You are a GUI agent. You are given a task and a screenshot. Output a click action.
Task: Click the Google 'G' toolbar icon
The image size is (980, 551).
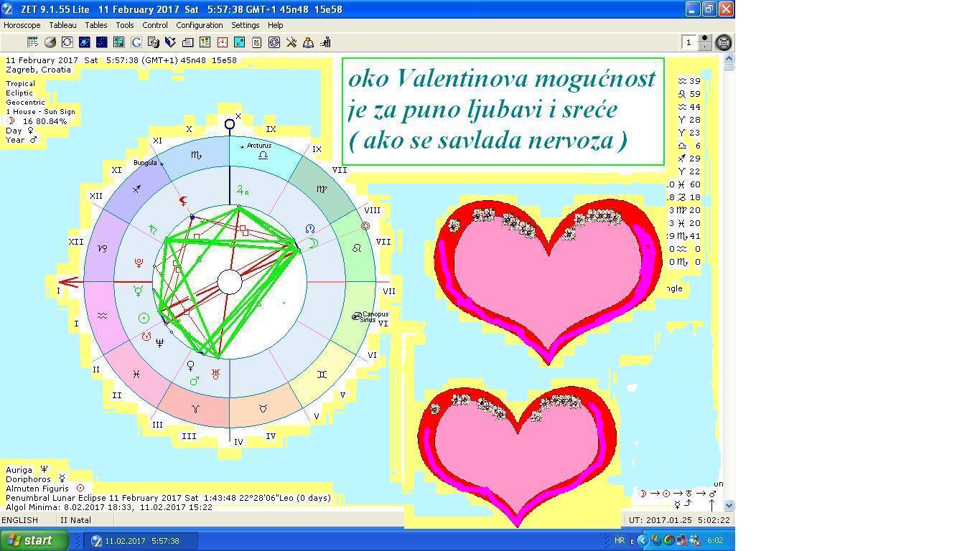pyautogui.click(x=136, y=42)
